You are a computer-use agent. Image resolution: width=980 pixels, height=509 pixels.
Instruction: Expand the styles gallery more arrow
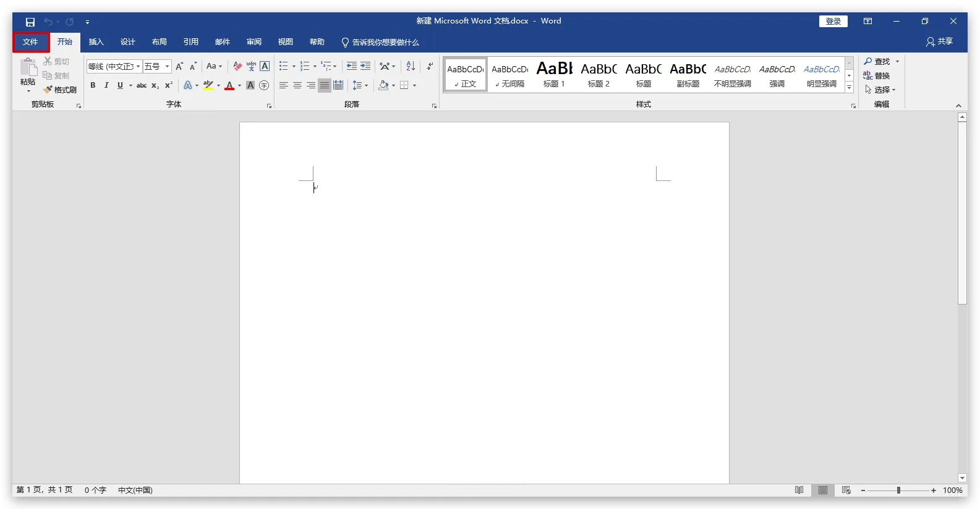tap(850, 88)
